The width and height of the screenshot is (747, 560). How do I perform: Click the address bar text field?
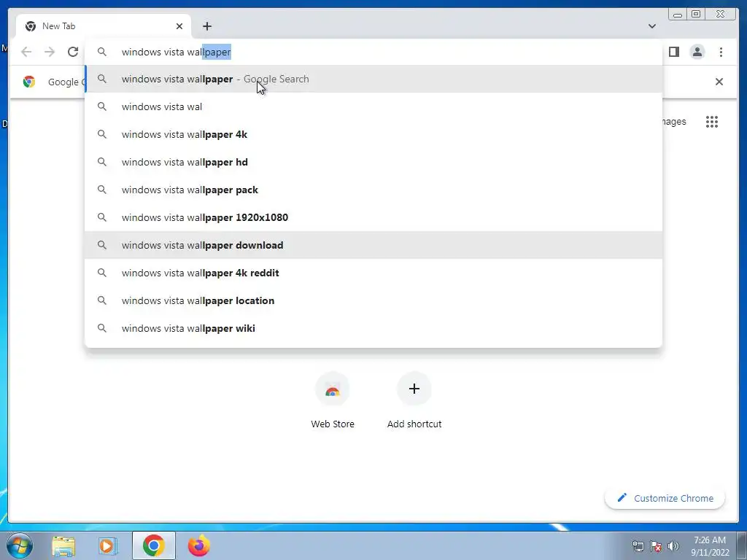373,52
